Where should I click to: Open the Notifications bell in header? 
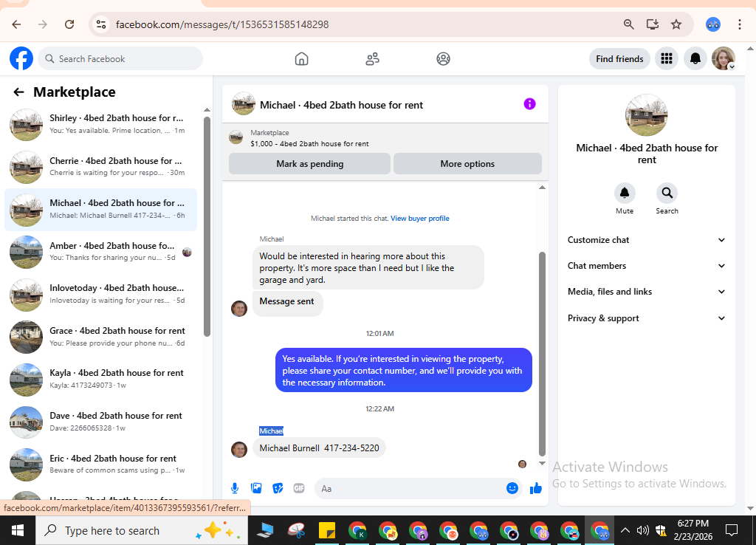tap(695, 59)
